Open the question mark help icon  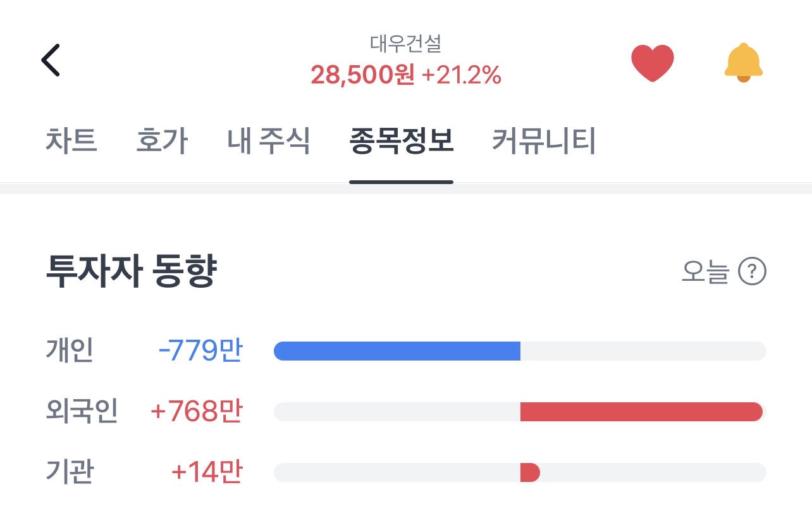pyautogui.click(x=752, y=271)
